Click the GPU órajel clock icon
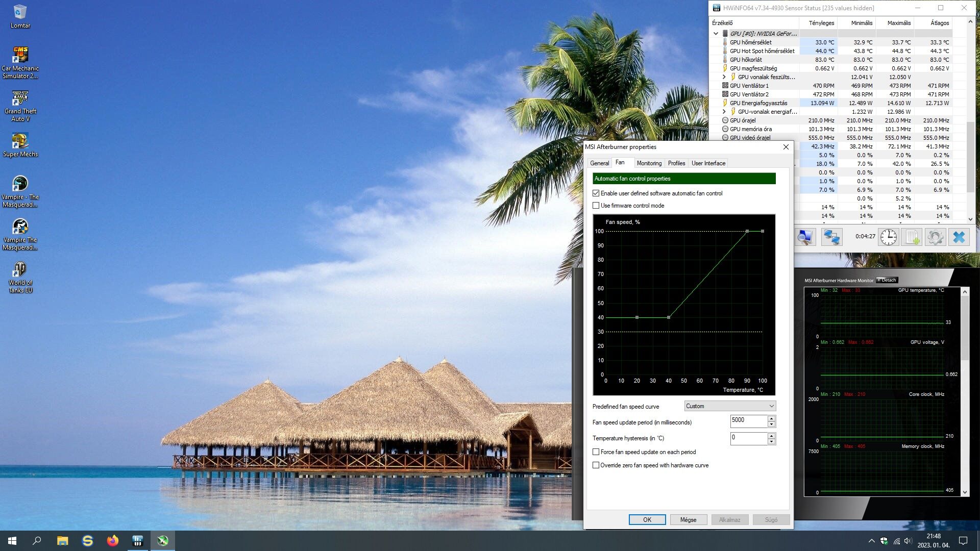The image size is (980, 551). pos(725,120)
